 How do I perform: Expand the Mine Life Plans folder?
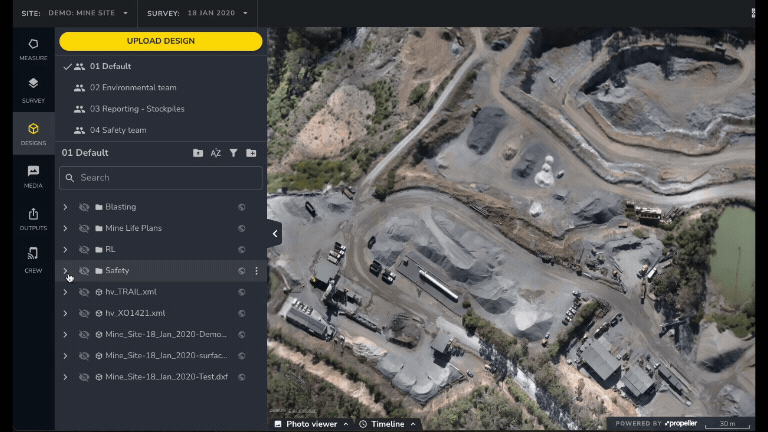click(65, 228)
